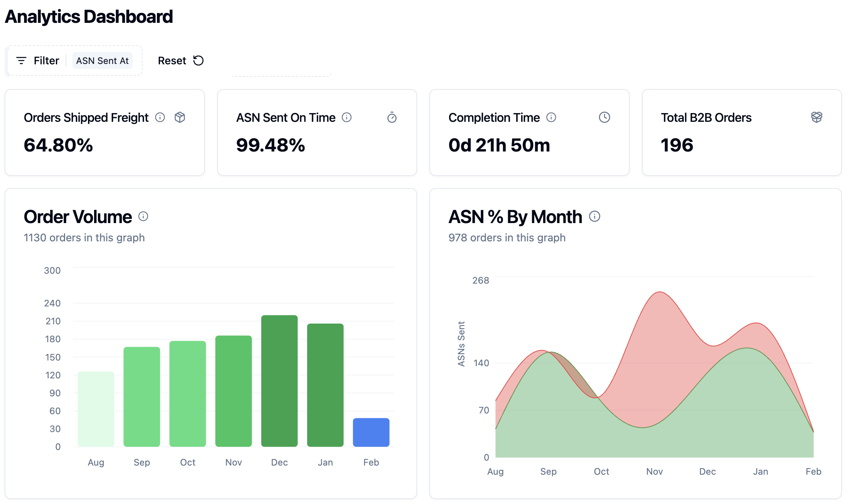The width and height of the screenshot is (851, 504).
Task: Click the light green August bar
Action: (x=96, y=409)
